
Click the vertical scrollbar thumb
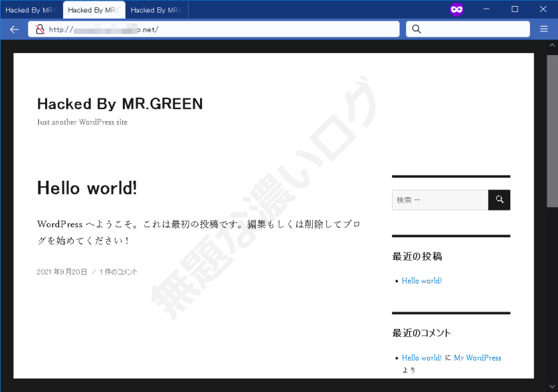point(552,131)
